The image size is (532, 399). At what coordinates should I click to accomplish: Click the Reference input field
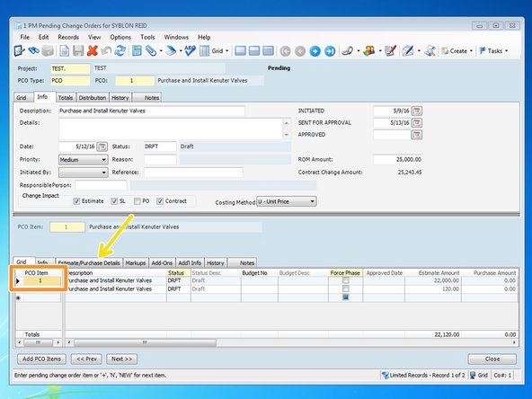pos(193,173)
